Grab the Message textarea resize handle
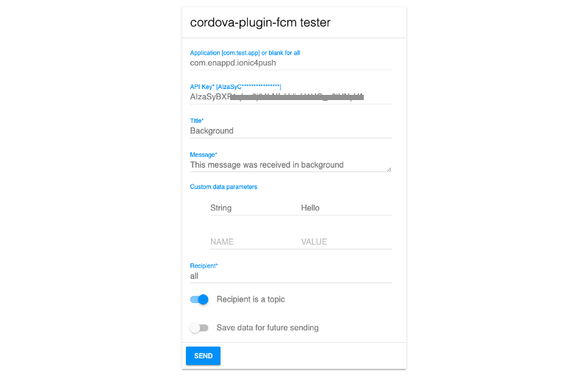Screen dimensions: 588x376 tap(389, 169)
